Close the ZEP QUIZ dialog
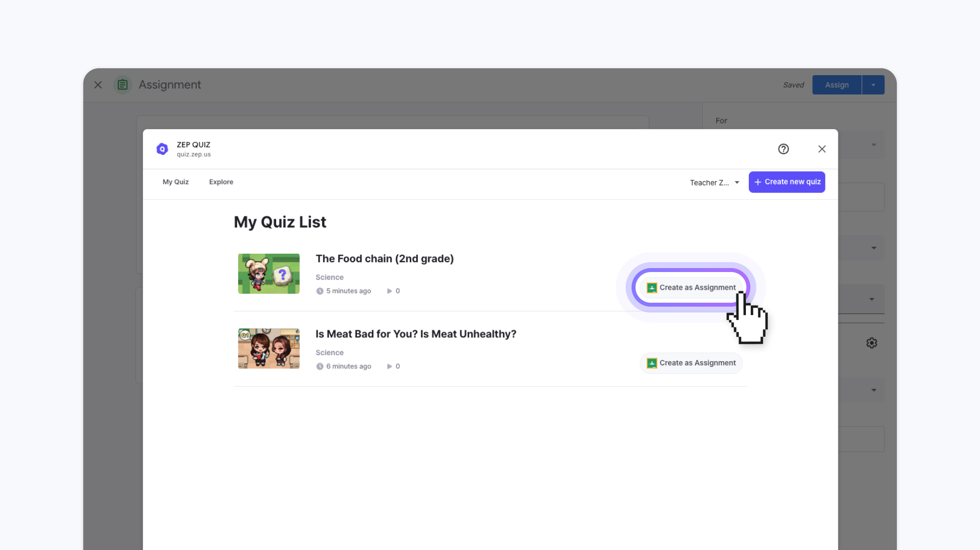This screenshot has width=980, height=550. pos(822,149)
